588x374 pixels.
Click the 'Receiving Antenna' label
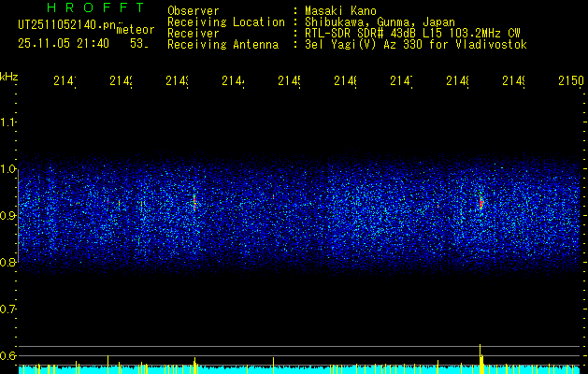click(x=223, y=45)
